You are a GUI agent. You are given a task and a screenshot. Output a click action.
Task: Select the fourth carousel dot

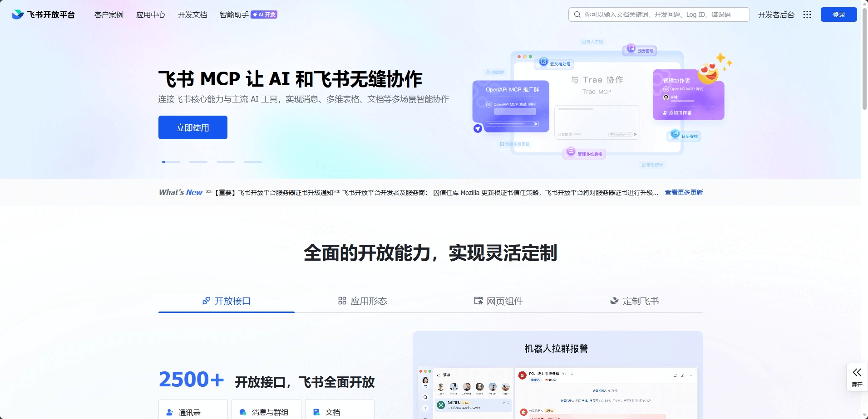coord(253,161)
